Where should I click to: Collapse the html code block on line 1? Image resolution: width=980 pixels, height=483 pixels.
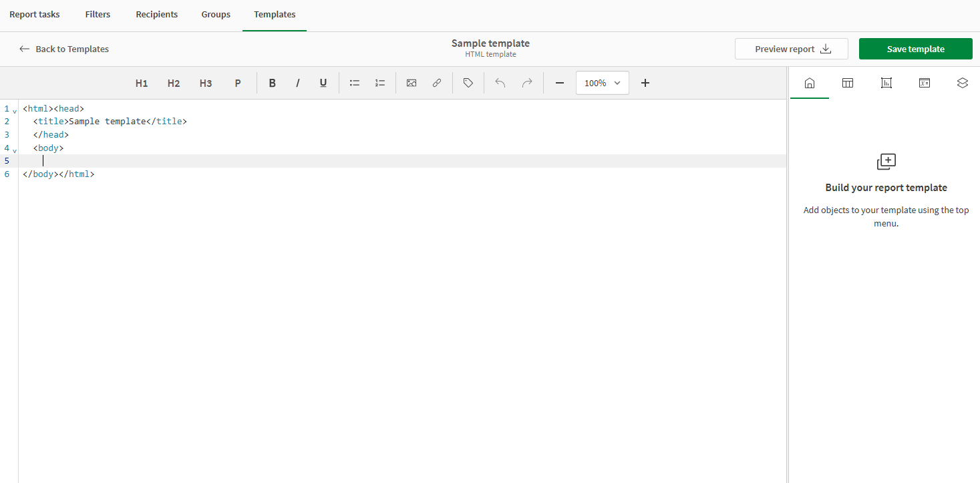click(x=14, y=110)
